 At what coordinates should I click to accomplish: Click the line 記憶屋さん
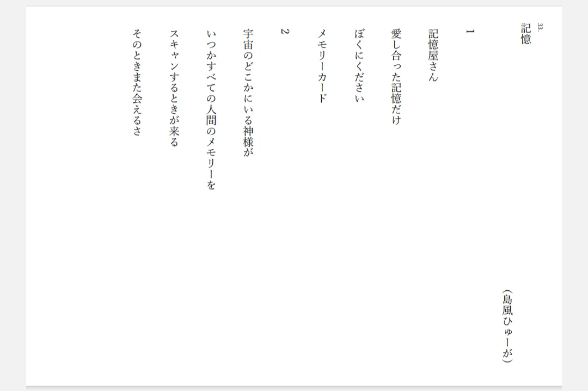click(433, 55)
